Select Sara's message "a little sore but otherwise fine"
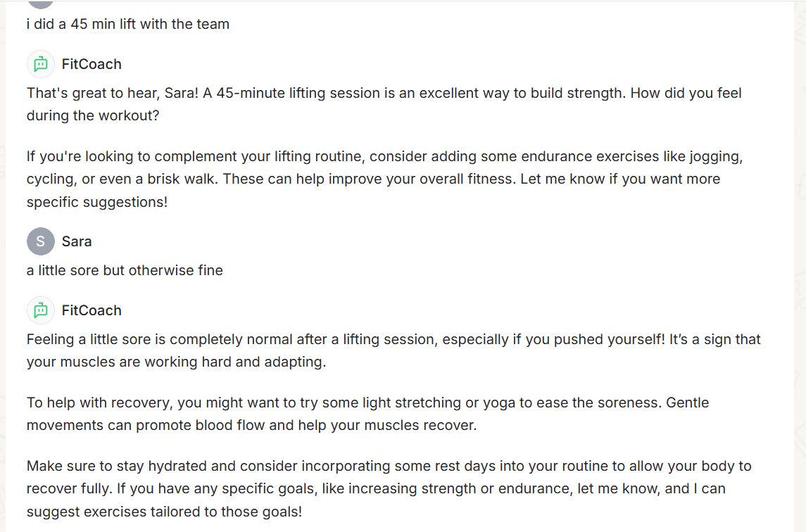The height and width of the screenshot is (532, 806). 125,270
